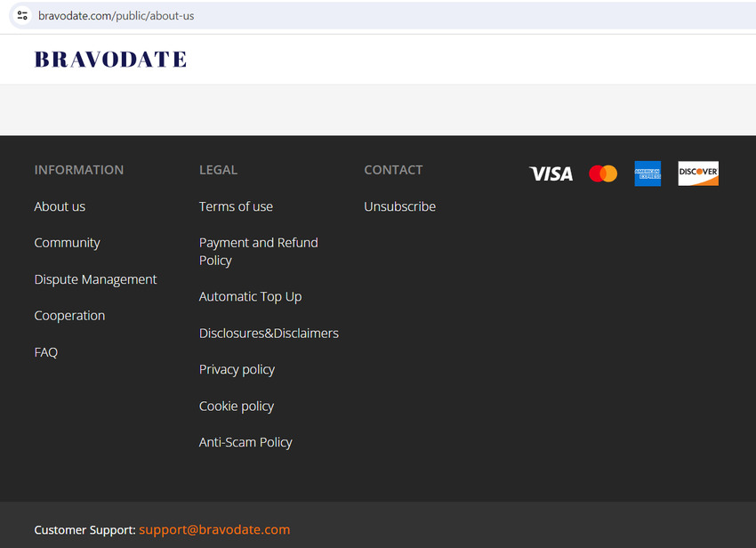View the Privacy policy
The height and width of the screenshot is (548, 756).
[237, 369]
